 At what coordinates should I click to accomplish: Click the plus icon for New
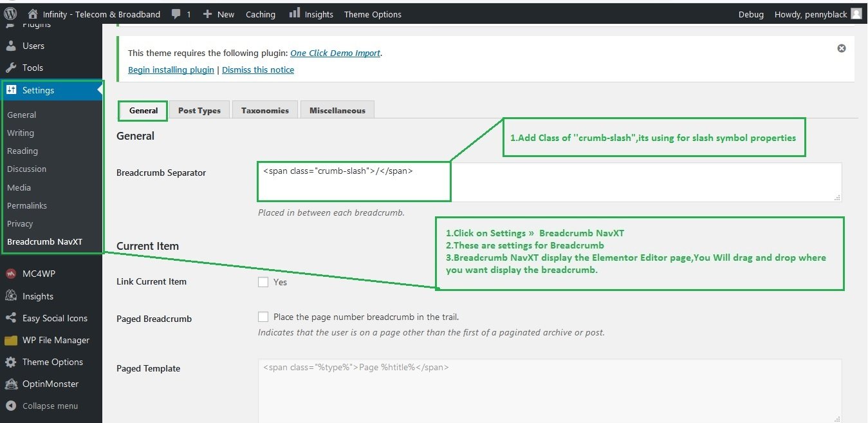point(207,14)
